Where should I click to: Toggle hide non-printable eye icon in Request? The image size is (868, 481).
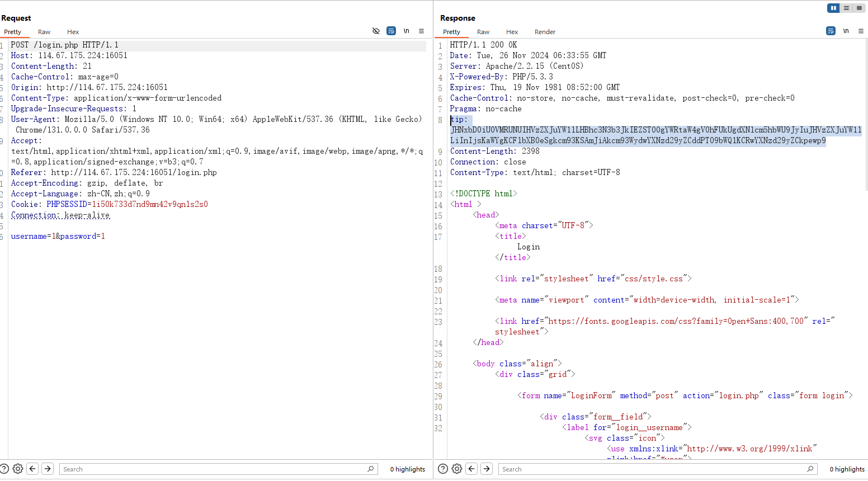(x=376, y=31)
